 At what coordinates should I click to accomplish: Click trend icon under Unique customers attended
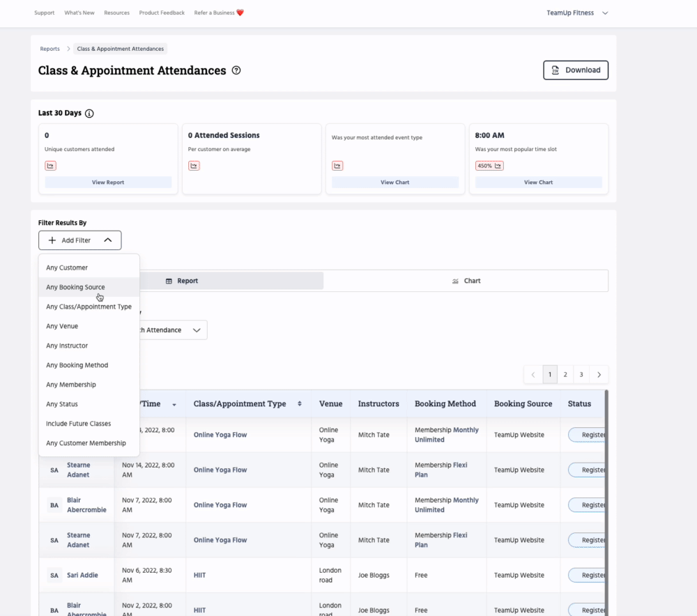50,166
